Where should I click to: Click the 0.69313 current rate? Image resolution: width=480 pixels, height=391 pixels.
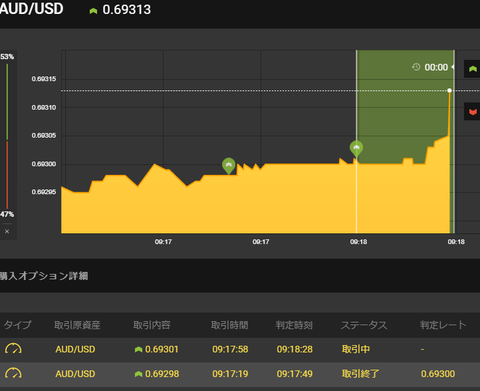coord(127,10)
